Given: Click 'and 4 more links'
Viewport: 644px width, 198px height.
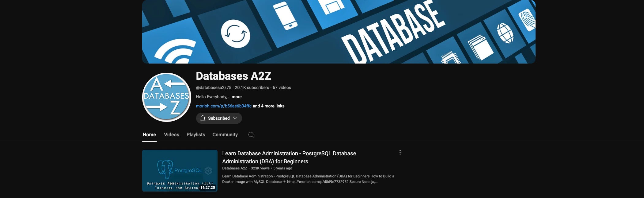Looking at the screenshot, I should click(269, 106).
